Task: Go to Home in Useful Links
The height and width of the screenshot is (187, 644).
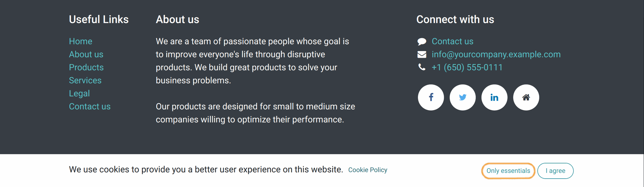Action: point(80,41)
